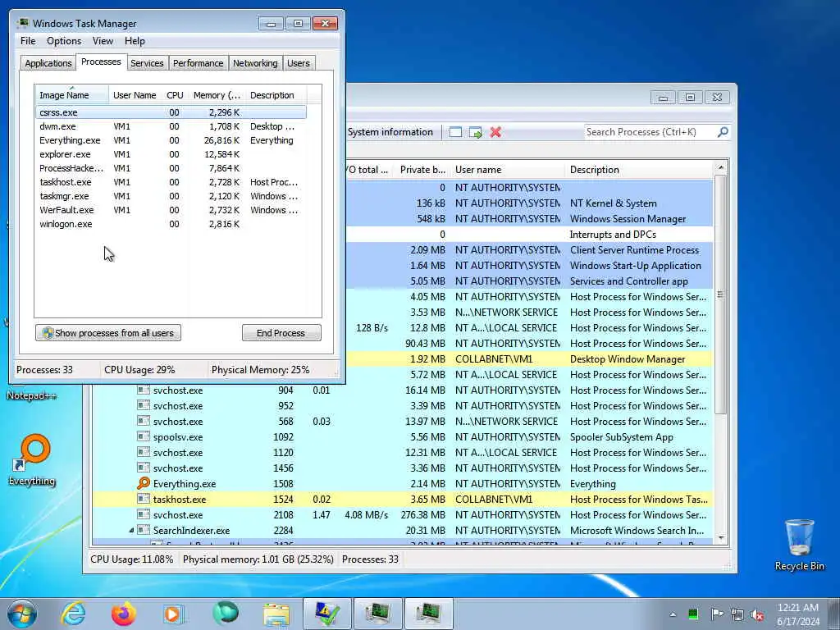Click Process Hacker scrollbar up arrow
Viewport: 840px width, 630px height.
point(721,167)
